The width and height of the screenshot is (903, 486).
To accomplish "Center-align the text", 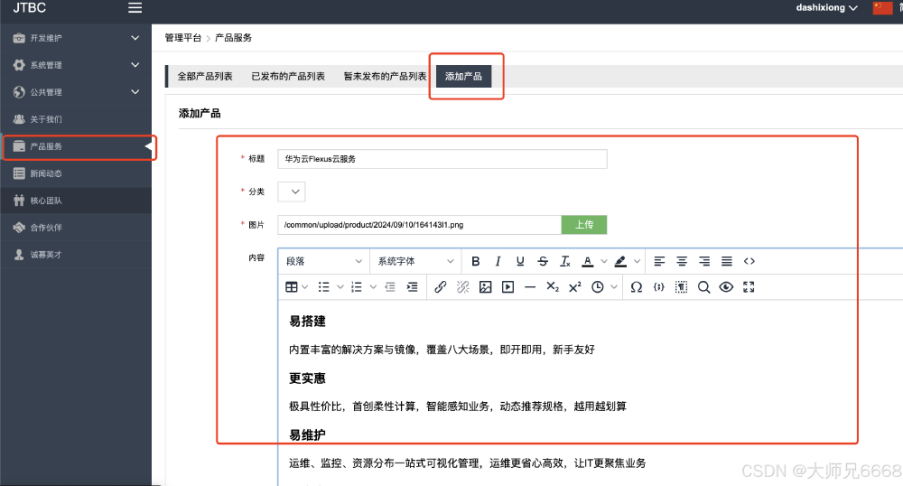I will pos(682,261).
